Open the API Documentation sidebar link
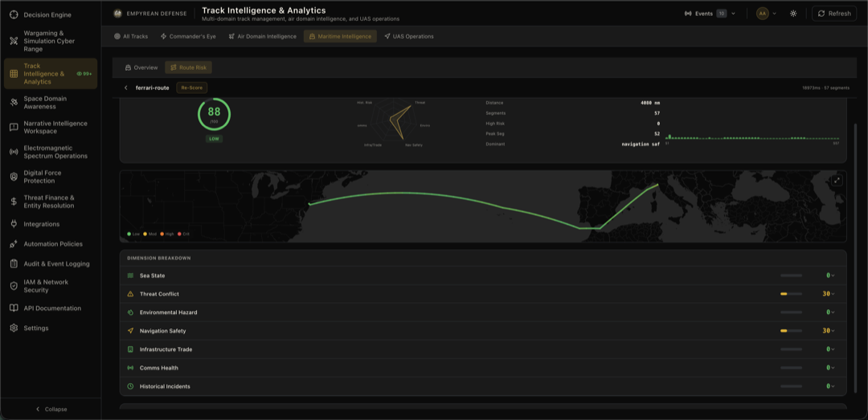The image size is (868, 420). (51, 308)
